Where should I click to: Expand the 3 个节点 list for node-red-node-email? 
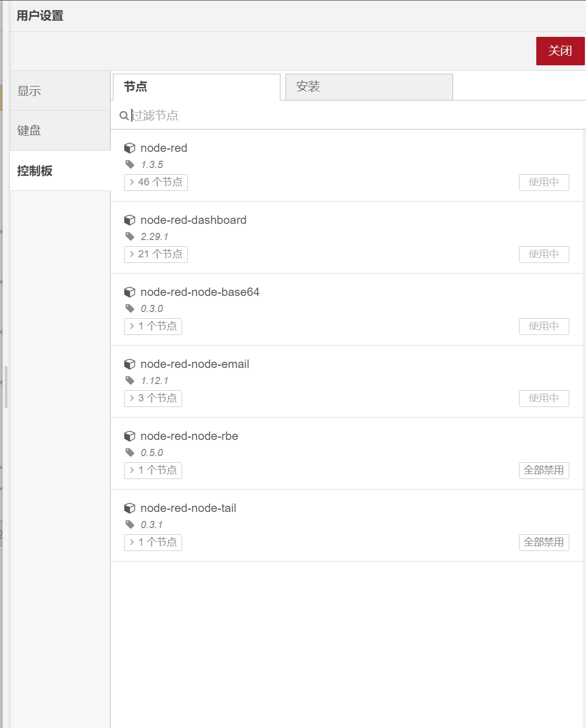153,398
